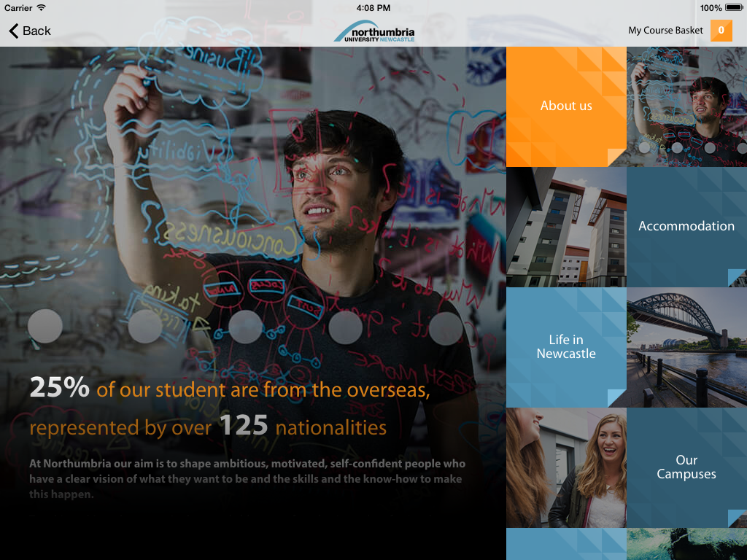Tap the student drawing thumbnail beside About us
This screenshot has width=747, height=560.
point(686,106)
